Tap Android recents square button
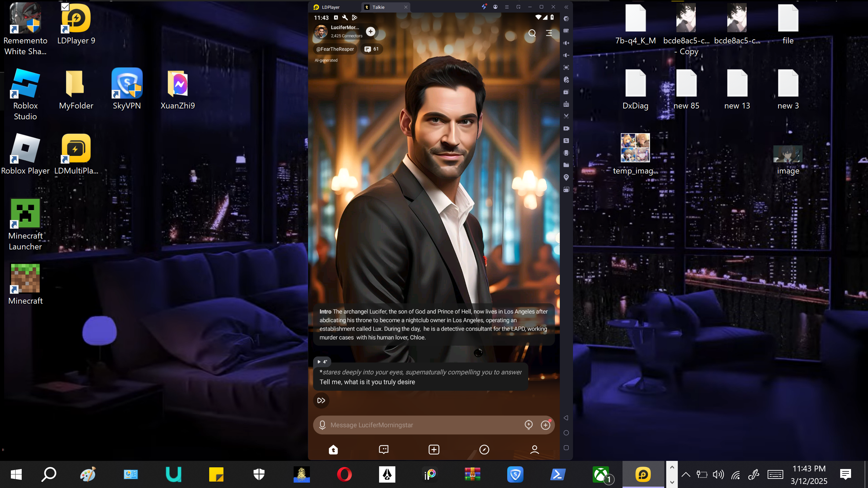The image size is (868, 488). (x=566, y=448)
